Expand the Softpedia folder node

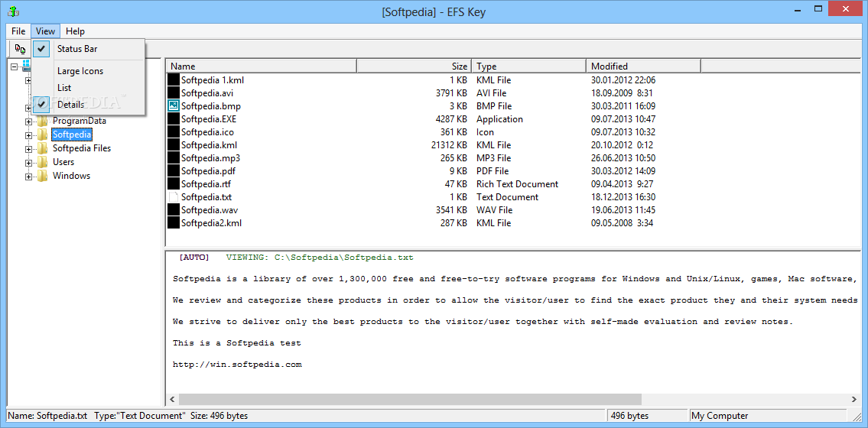coord(28,135)
